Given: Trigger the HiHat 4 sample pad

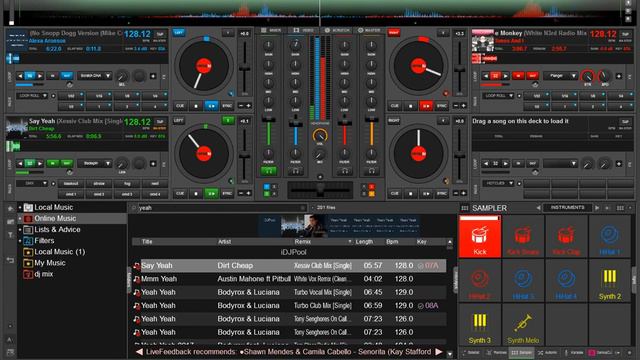Looking at the screenshot, I should point(566,281).
